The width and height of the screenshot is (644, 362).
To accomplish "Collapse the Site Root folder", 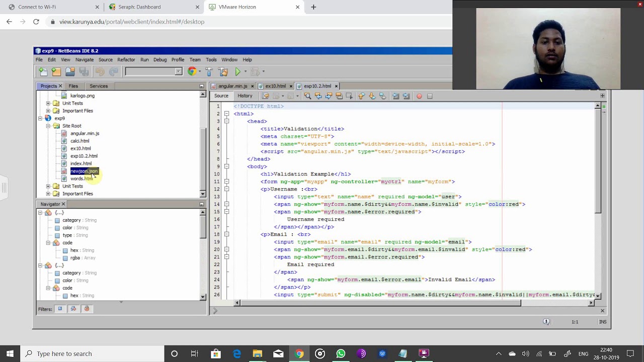I will click(x=48, y=126).
